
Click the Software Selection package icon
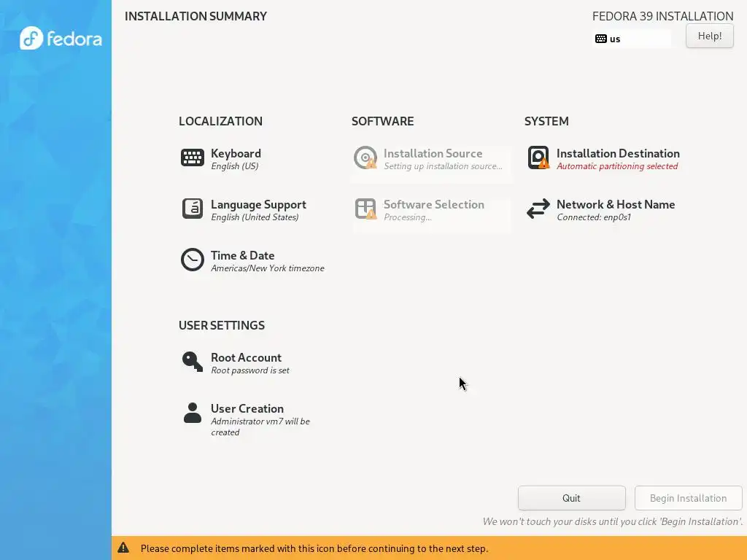coord(365,209)
